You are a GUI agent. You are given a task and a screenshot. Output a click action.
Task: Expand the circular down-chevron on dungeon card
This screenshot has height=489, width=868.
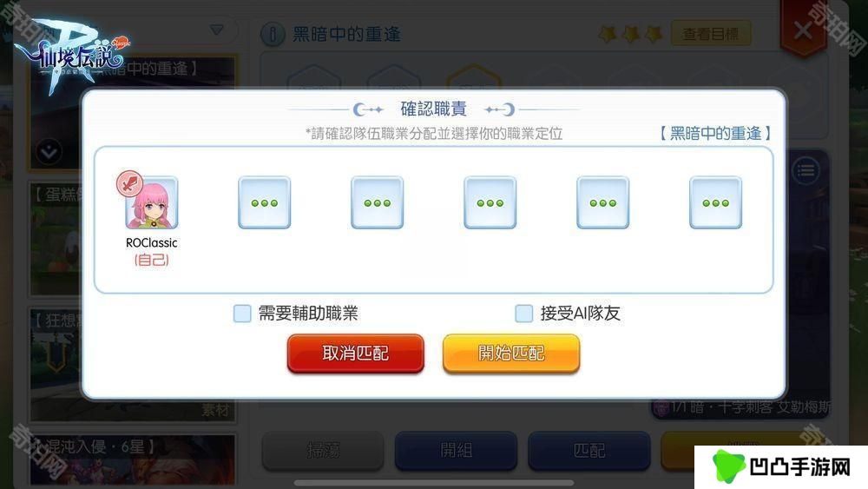coord(49,151)
